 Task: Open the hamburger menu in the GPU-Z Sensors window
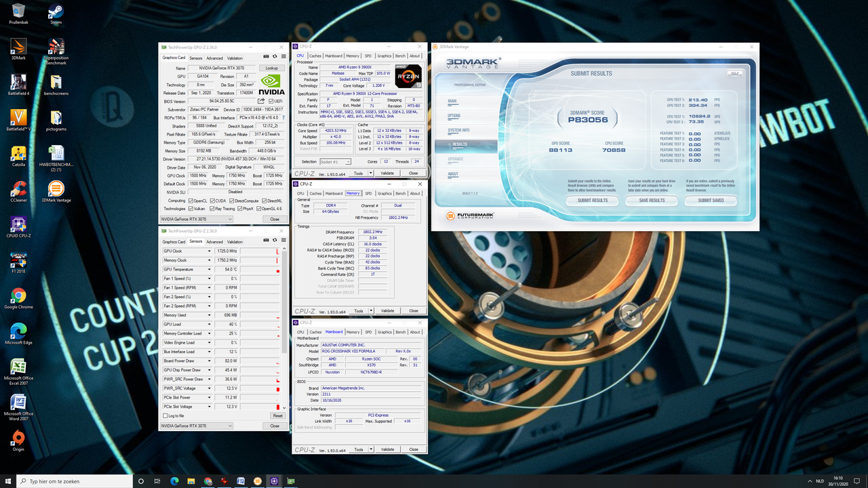click(282, 241)
